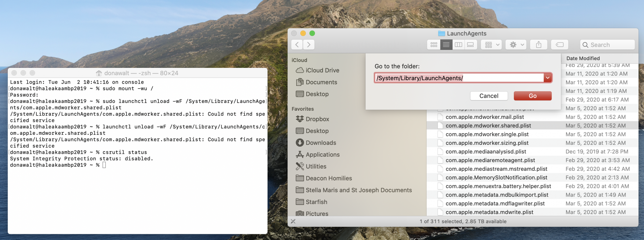The image size is (644, 240).
Task: Click the Go to the folder path field
Action: [459, 78]
